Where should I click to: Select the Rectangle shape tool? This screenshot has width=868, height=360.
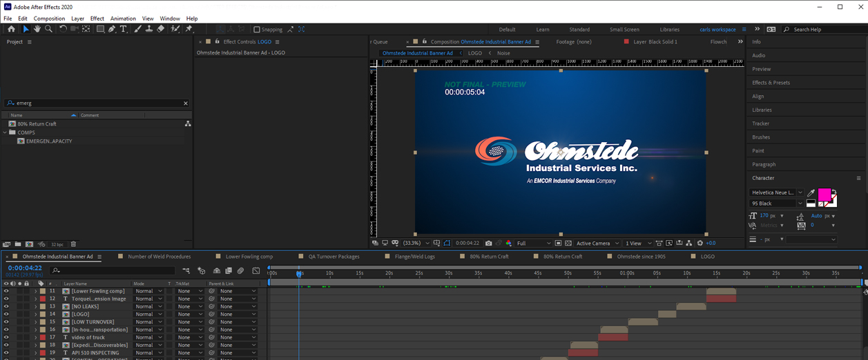[x=100, y=29]
